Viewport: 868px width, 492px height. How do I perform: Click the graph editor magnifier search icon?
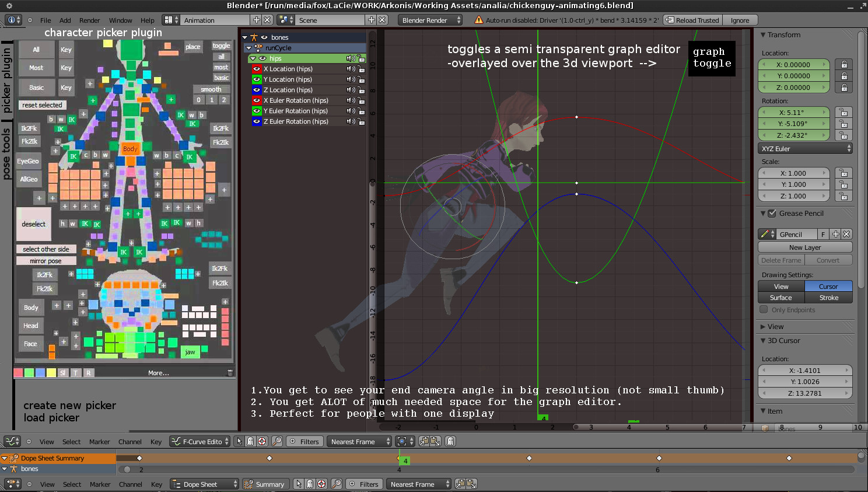pyautogui.click(x=277, y=442)
